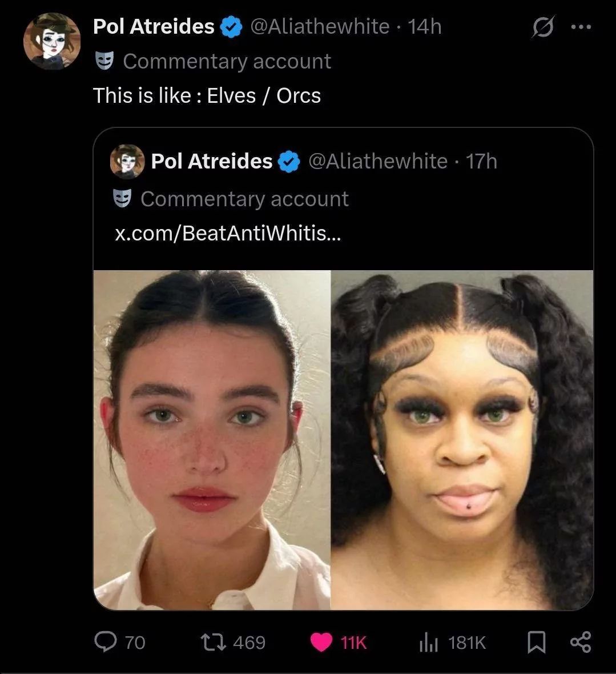The width and height of the screenshot is (616, 674).
Task: Click the reply speech bubble icon
Action: pos(105,642)
